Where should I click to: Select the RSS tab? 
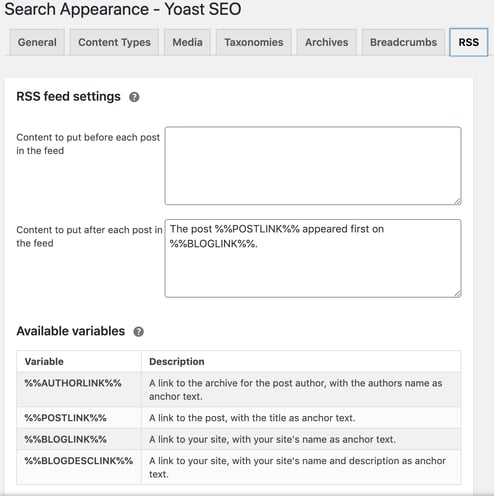469,42
